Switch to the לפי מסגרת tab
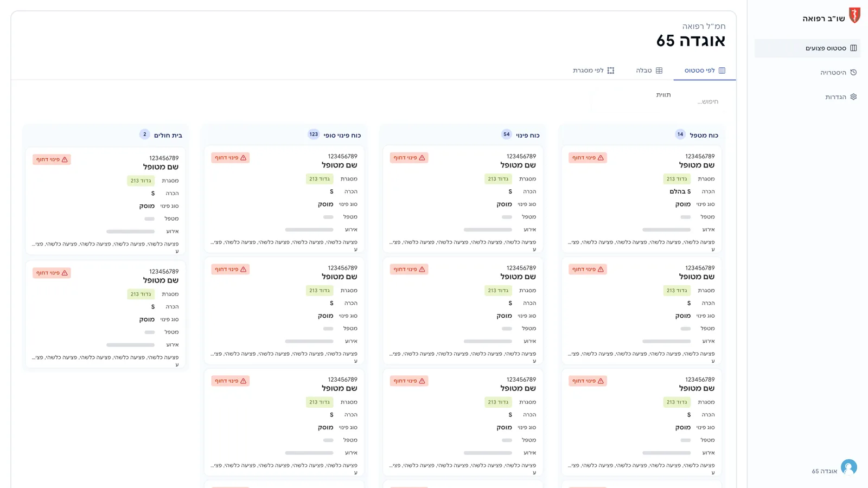The height and width of the screenshot is (488, 868). pyautogui.click(x=593, y=70)
